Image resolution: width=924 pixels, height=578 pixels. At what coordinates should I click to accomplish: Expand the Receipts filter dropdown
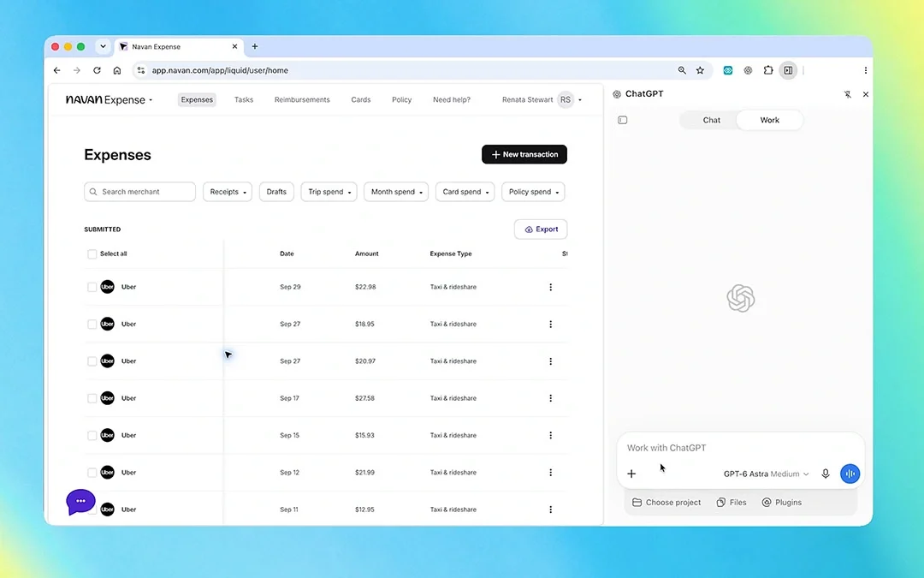click(x=228, y=192)
